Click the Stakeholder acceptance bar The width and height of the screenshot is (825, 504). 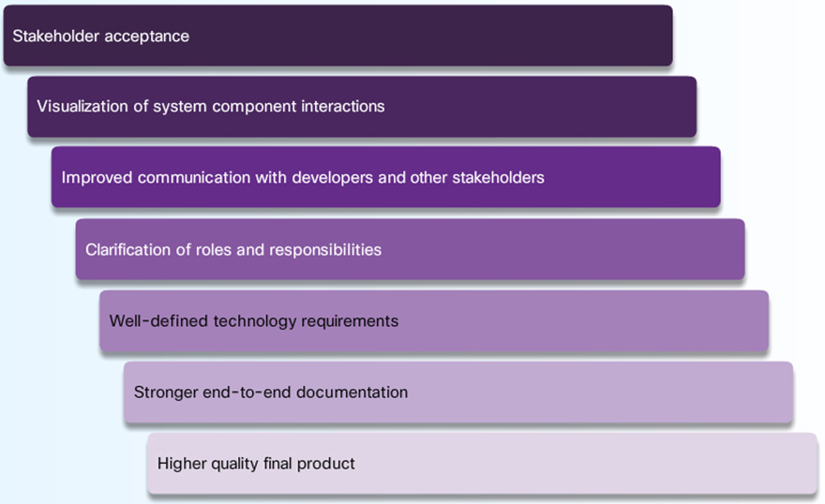point(337,36)
